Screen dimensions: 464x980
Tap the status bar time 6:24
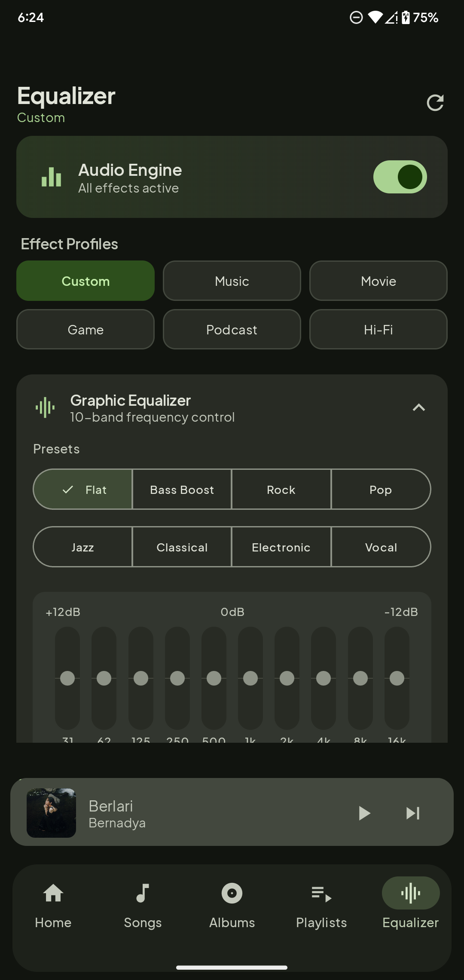coord(31,18)
